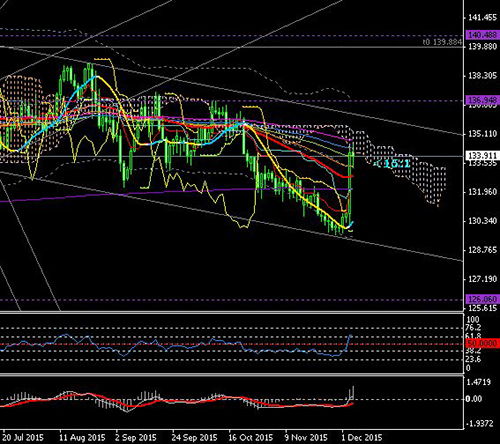
Task: Click the 125.615 price axis value
Action: 482,308
